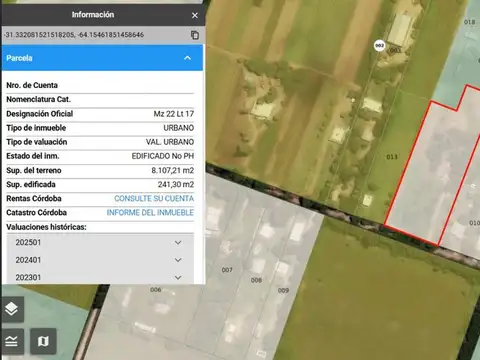The width and height of the screenshot is (480, 360).
Task: Open the CONSULTE SU CUENTA link
Action: (x=154, y=198)
